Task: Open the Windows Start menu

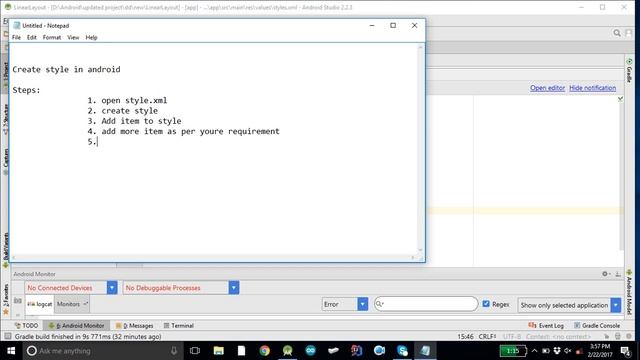Action: click(11, 351)
